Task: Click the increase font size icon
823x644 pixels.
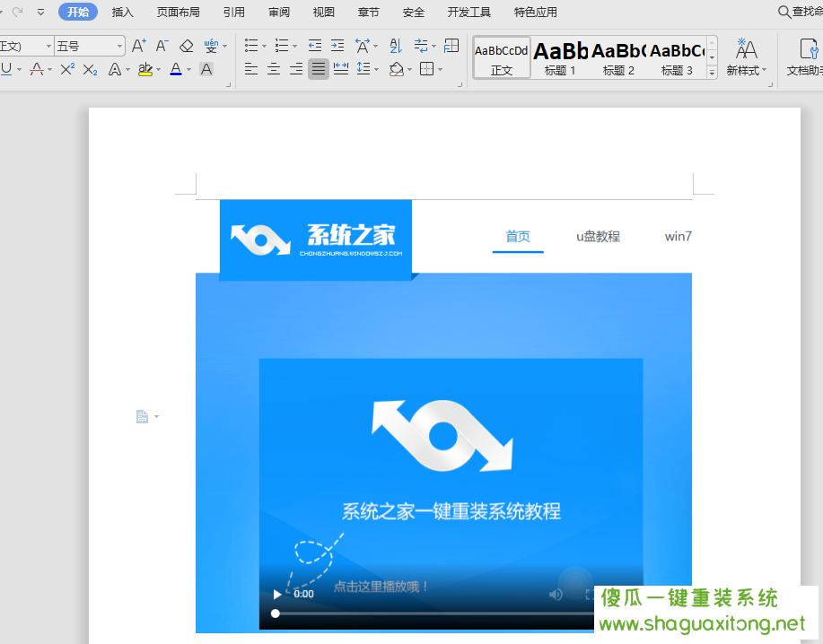Action: (x=138, y=46)
